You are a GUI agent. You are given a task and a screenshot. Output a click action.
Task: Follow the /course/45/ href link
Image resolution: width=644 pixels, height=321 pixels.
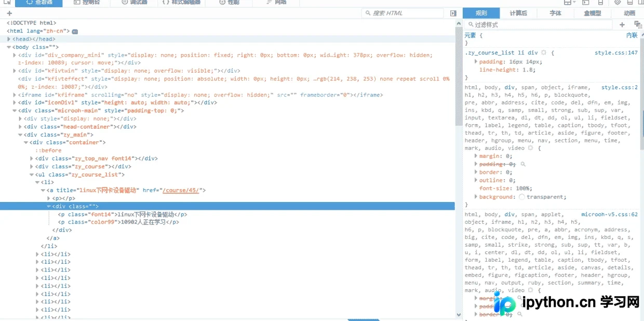pos(181,190)
